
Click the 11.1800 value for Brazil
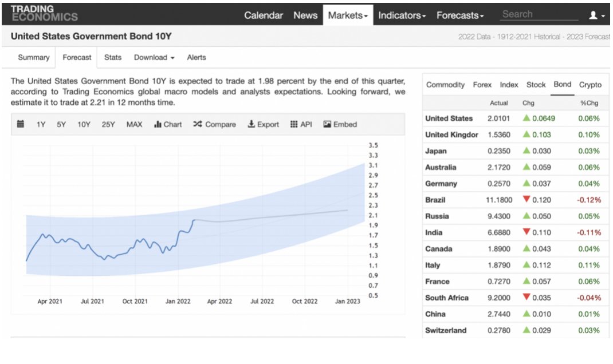[x=499, y=200]
